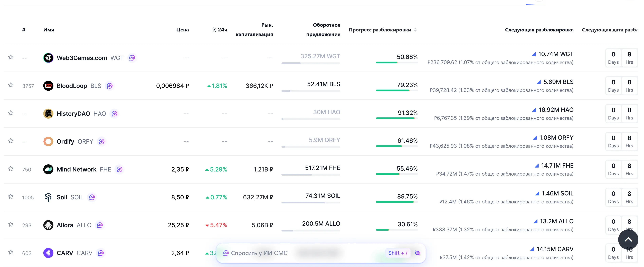This screenshot has width=644, height=267.
Task: Click the Shift + / shortcut badge
Action: 398,253
